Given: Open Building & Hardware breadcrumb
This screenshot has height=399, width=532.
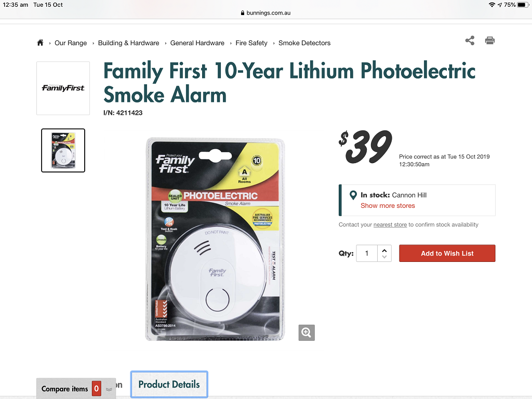Looking at the screenshot, I should 129,43.
